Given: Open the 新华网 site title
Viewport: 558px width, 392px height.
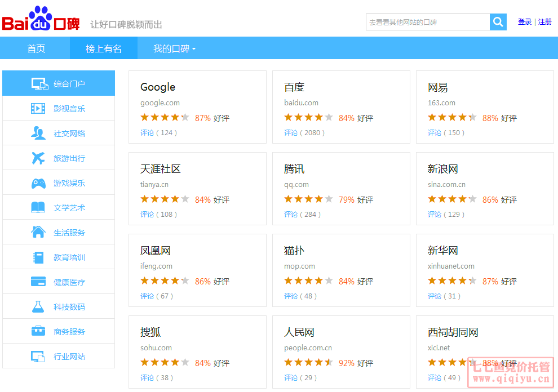Looking at the screenshot, I should pyautogui.click(x=442, y=251).
